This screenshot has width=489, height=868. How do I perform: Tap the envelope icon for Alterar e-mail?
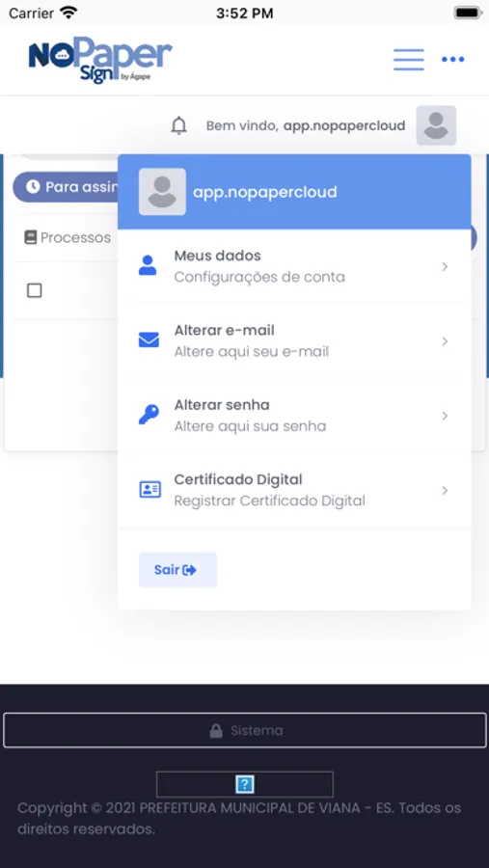pos(149,339)
